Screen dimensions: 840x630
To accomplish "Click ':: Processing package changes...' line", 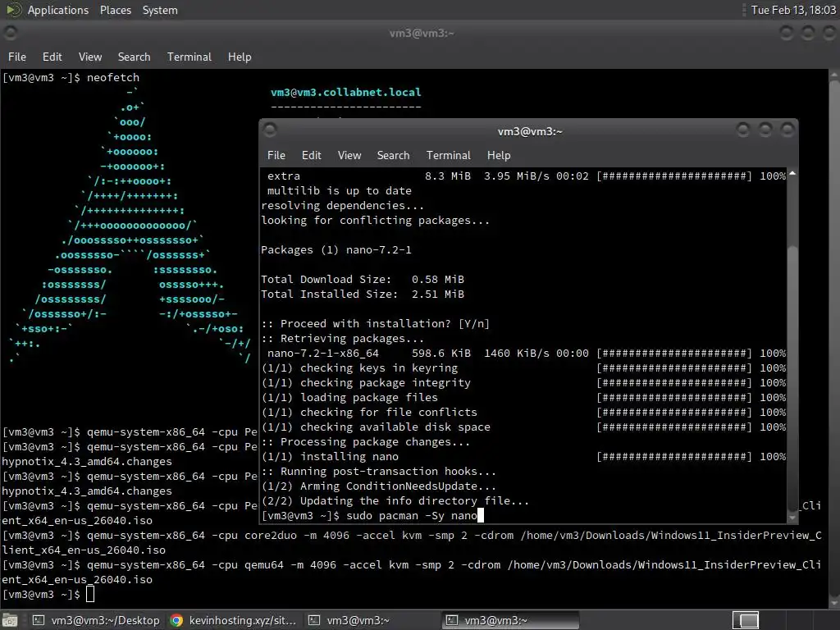I will click(x=365, y=442).
